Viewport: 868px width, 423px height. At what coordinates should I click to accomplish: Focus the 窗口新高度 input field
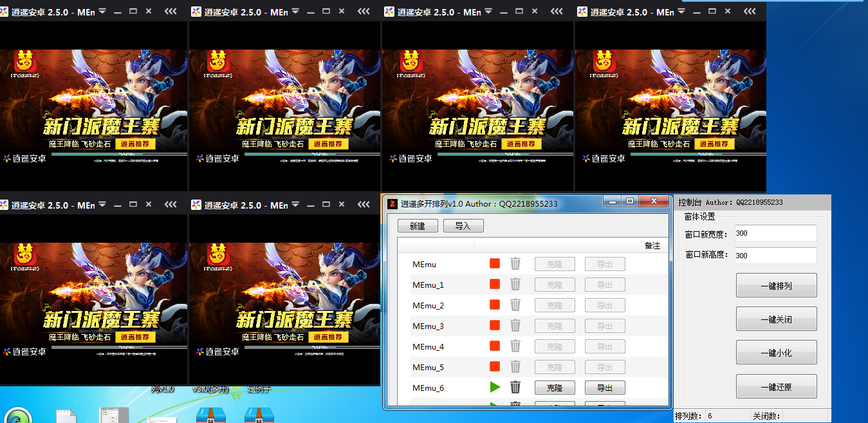point(775,256)
